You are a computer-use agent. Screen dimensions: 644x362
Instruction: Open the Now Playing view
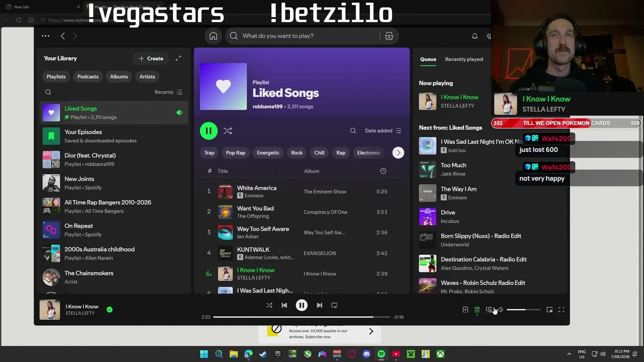click(465, 310)
